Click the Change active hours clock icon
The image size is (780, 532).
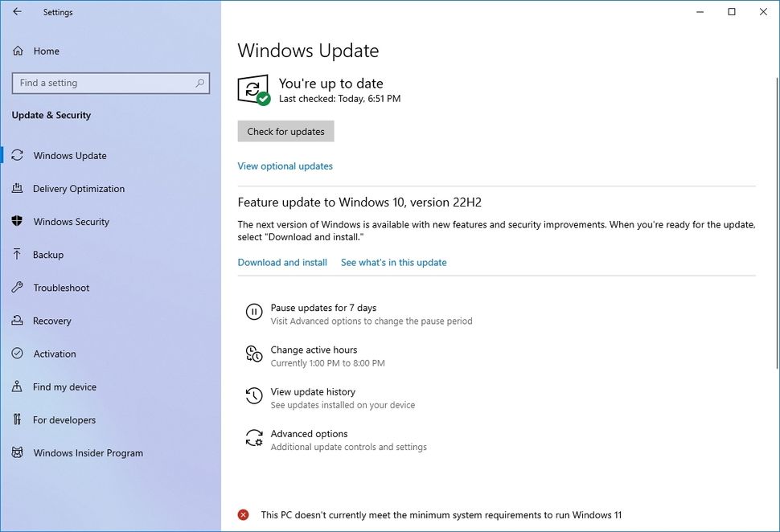tap(253, 354)
